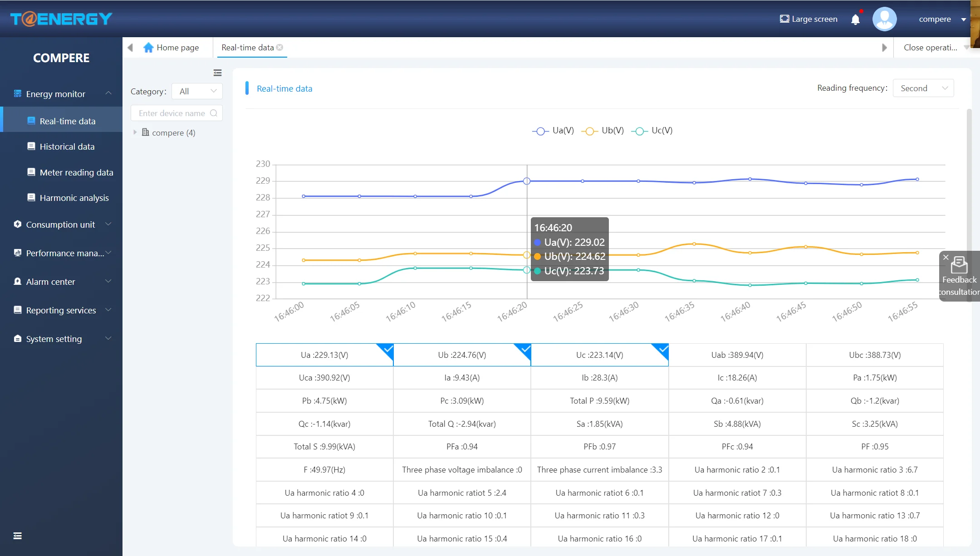Image resolution: width=980 pixels, height=556 pixels.
Task: Open the Large screen view
Action: click(808, 19)
